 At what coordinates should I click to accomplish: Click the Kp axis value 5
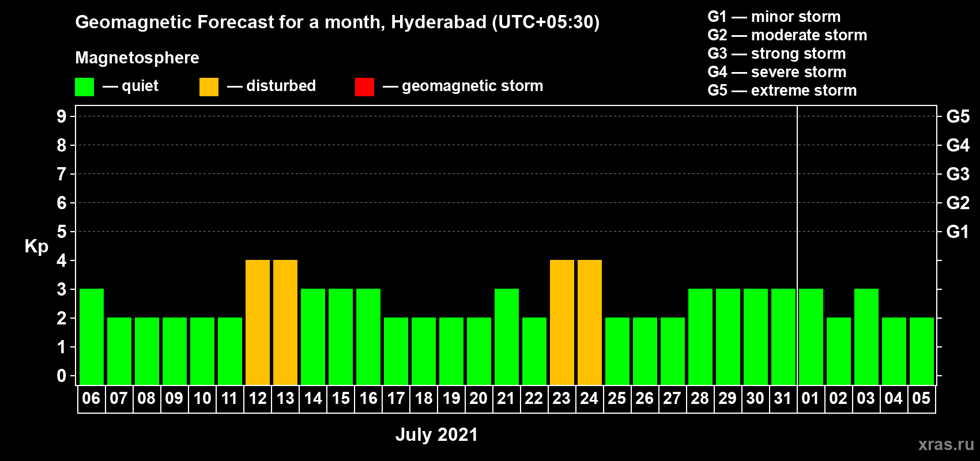coord(62,232)
